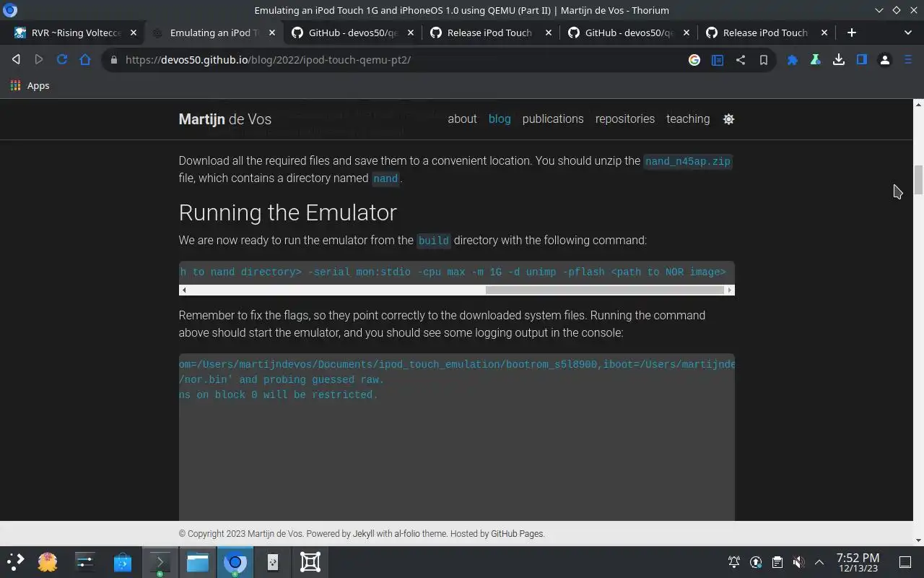Open a new browser tab
The image size is (924, 578).
coord(852,33)
